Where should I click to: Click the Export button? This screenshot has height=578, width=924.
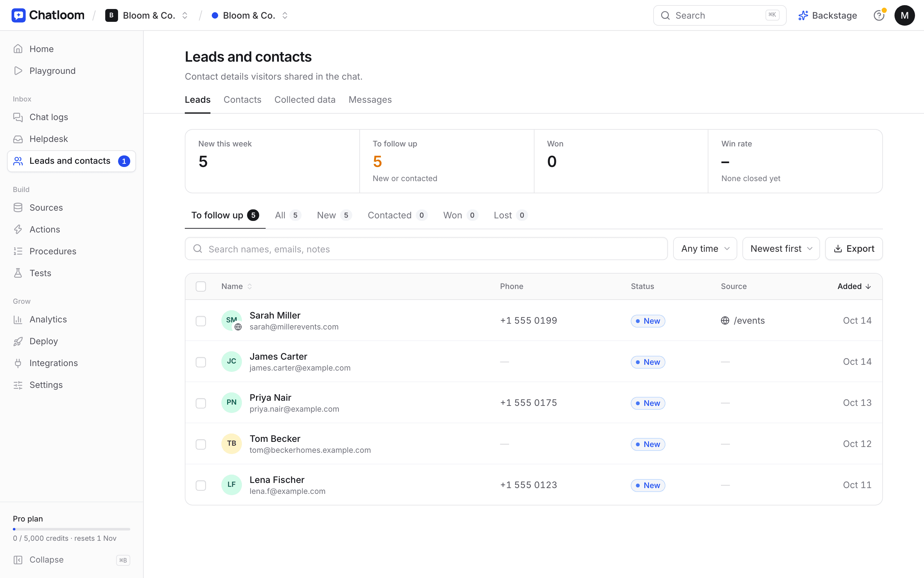click(854, 249)
